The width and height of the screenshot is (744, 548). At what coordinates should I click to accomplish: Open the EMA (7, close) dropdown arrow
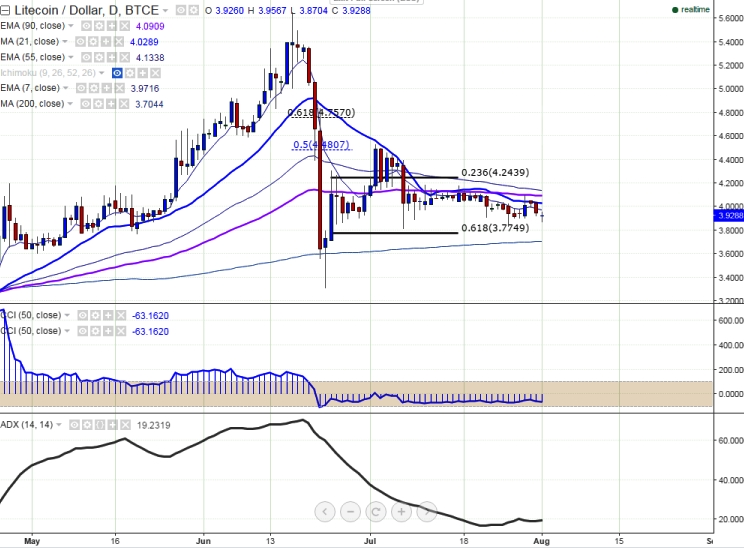coord(66,88)
